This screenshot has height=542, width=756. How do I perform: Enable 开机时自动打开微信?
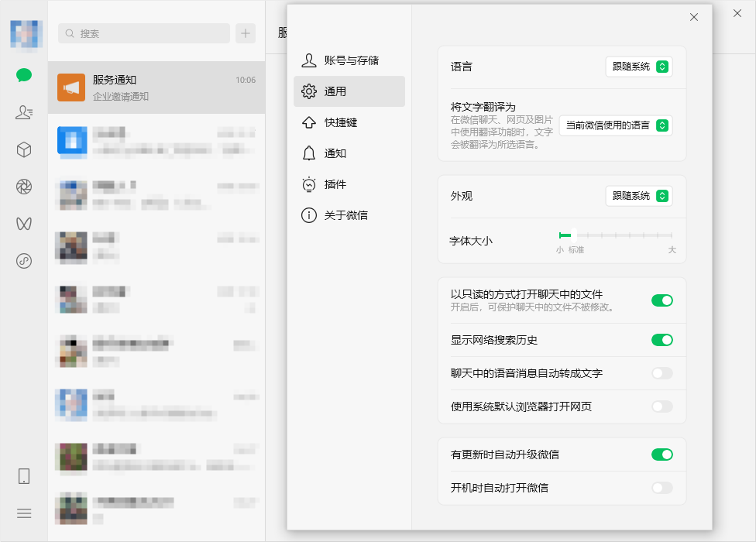[x=662, y=488]
